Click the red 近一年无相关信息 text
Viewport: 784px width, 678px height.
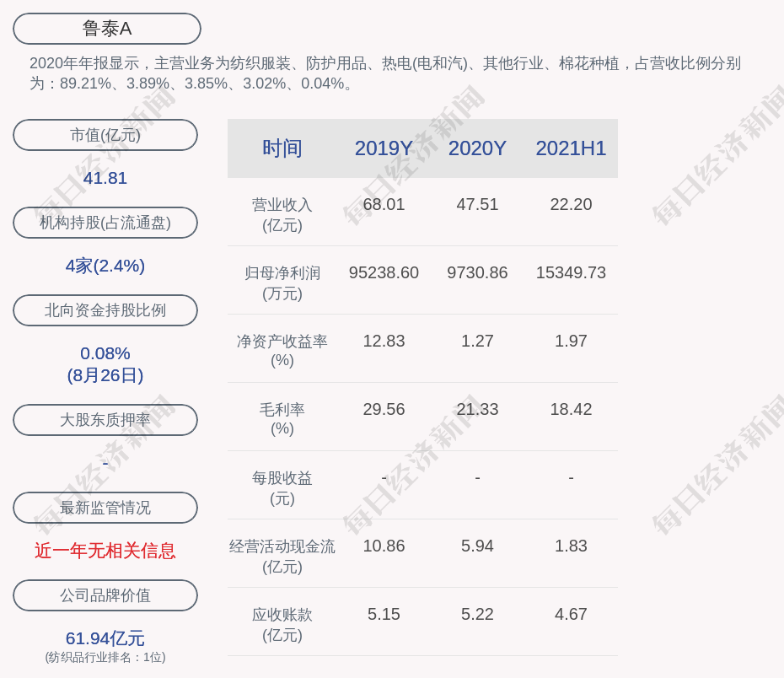point(105,551)
